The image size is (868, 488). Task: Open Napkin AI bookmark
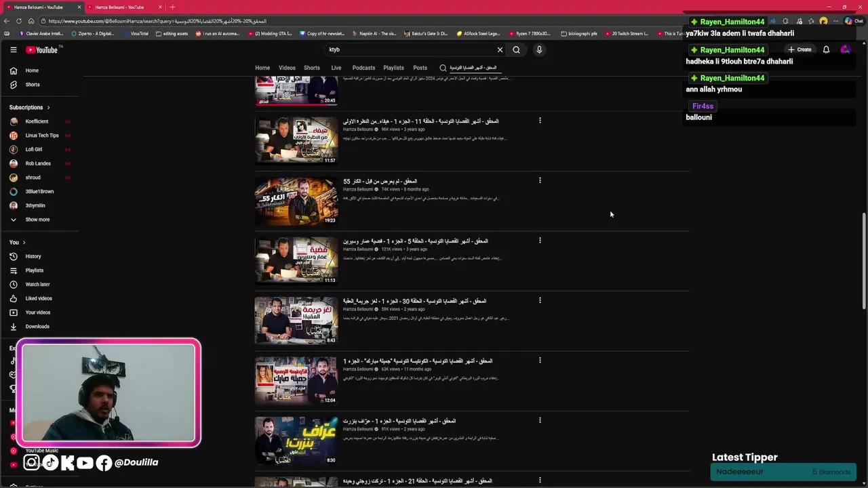(374, 33)
